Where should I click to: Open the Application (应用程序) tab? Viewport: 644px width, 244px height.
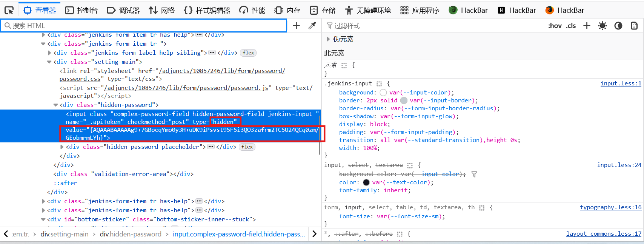pos(420,10)
